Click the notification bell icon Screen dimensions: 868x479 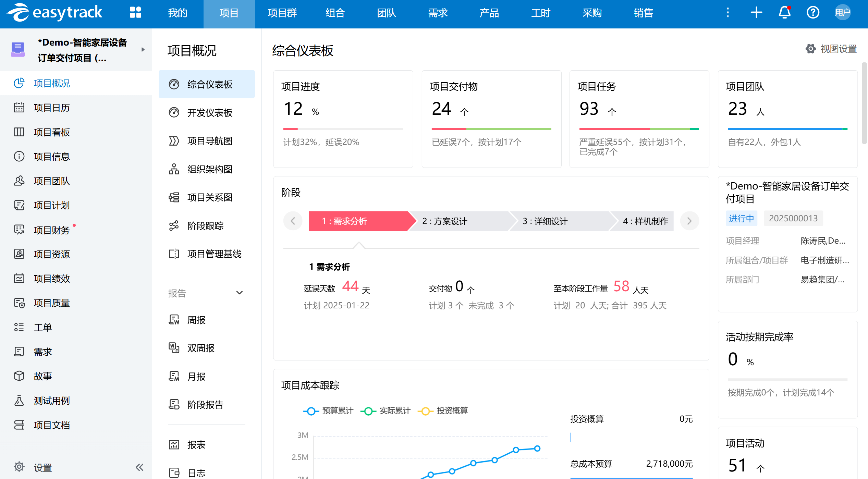click(784, 13)
